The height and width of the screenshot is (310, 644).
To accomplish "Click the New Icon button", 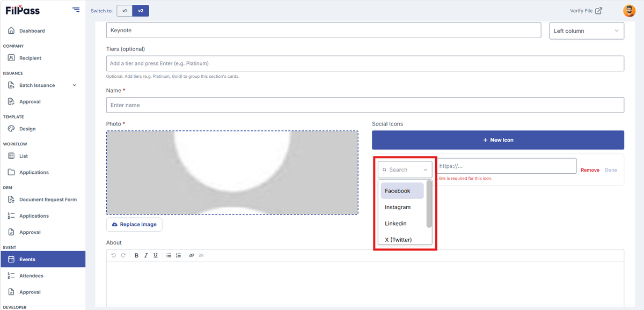I will point(498,140).
